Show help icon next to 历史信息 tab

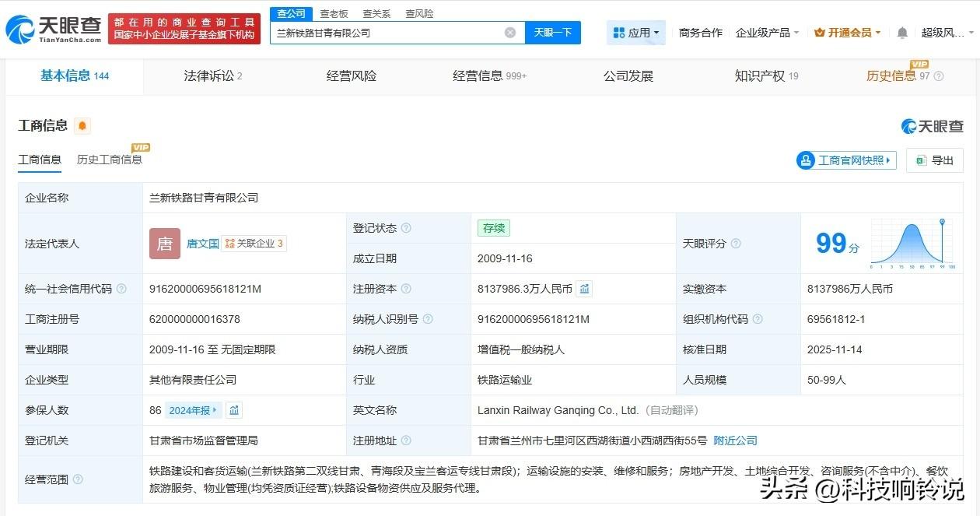(x=938, y=76)
